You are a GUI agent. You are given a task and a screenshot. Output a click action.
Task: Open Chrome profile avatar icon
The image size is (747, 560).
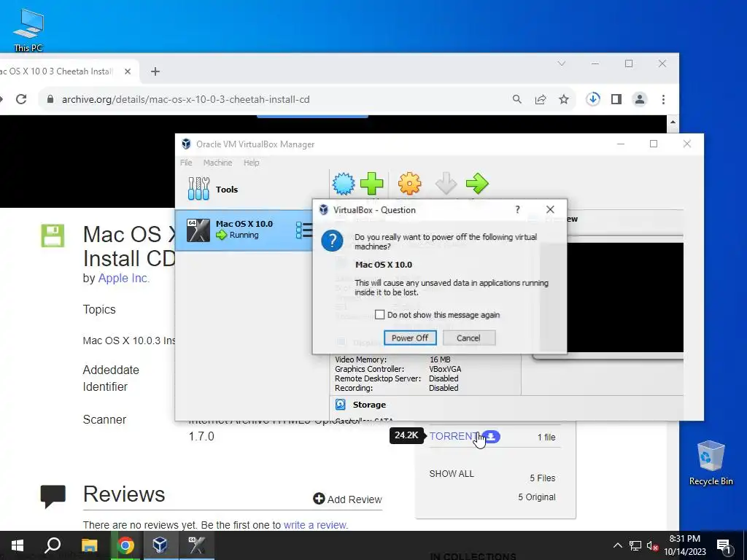pos(639,99)
